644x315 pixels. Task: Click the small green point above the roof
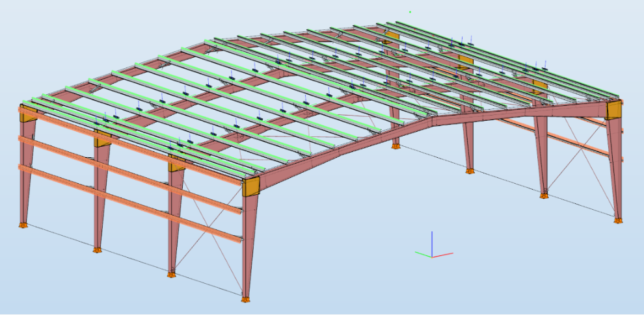pos(410,12)
